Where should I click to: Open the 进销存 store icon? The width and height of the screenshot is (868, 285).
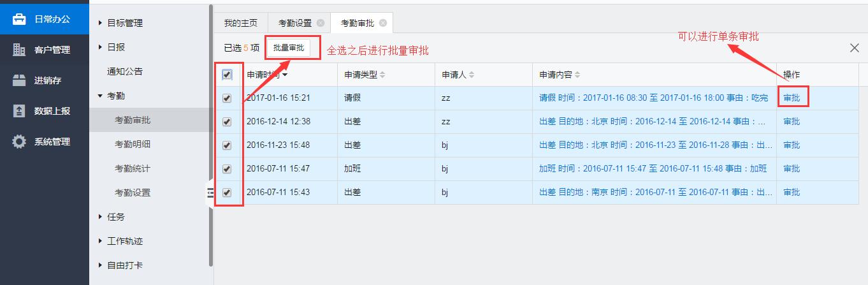click(x=20, y=80)
